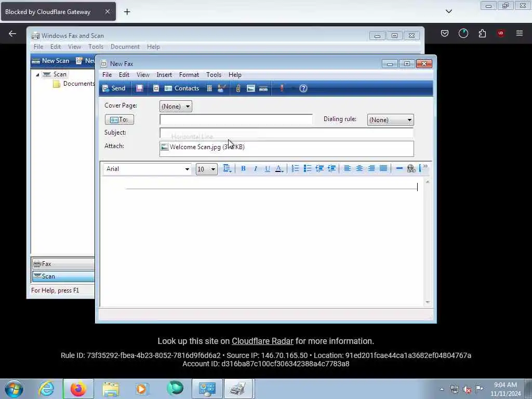Open the Cloudflare Radar link
Image resolution: width=532 pixels, height=399 pixels.
click(x=262, y=341)
